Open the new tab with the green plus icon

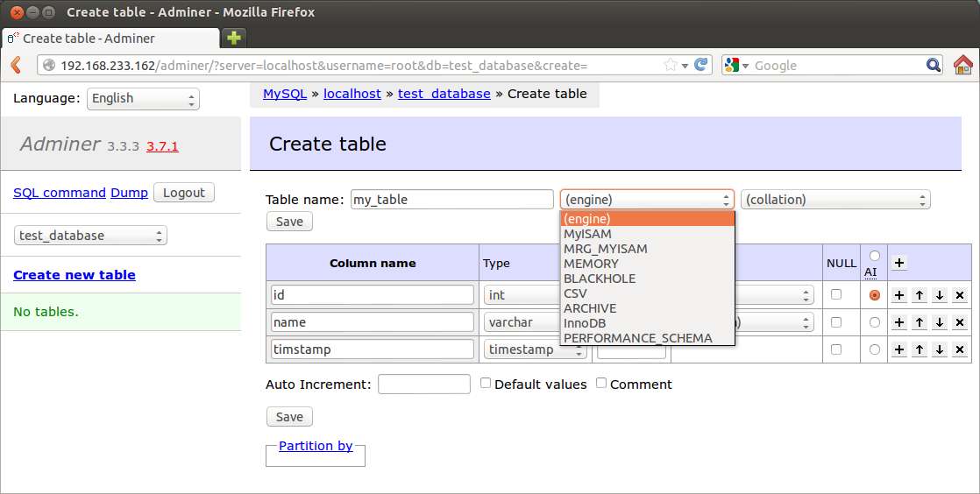click(x=234, y=38)
